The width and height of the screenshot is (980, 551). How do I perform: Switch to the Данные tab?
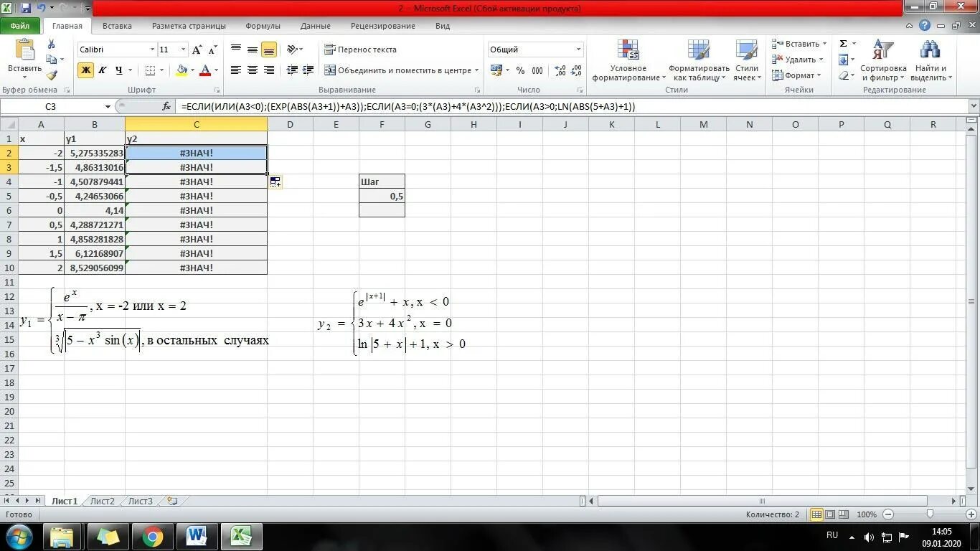(316, 26)
